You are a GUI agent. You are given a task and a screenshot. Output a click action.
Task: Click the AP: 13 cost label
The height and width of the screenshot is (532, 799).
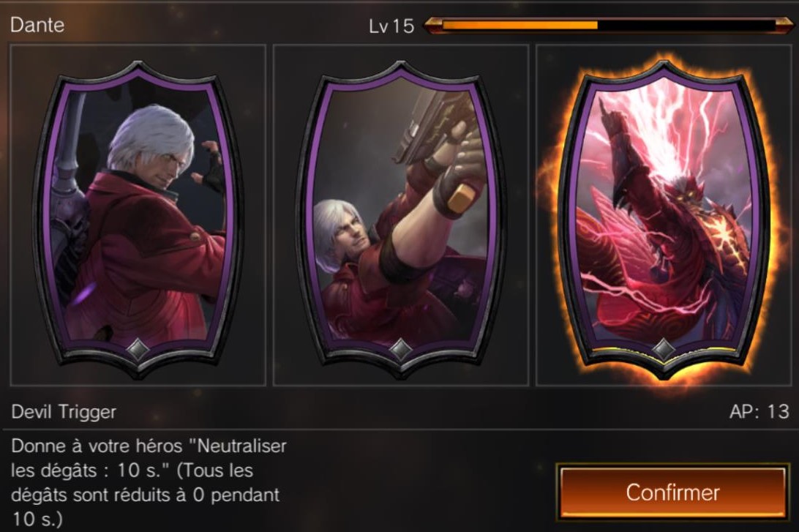759,411
